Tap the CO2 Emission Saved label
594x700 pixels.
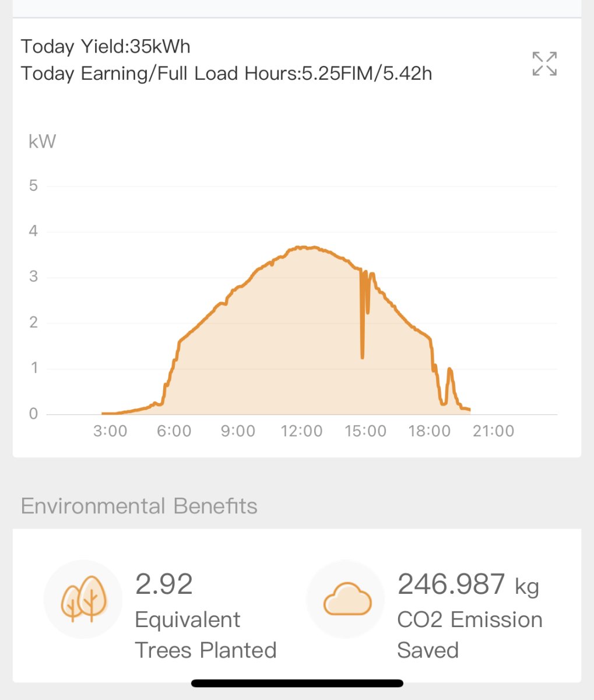coord(469,635)
